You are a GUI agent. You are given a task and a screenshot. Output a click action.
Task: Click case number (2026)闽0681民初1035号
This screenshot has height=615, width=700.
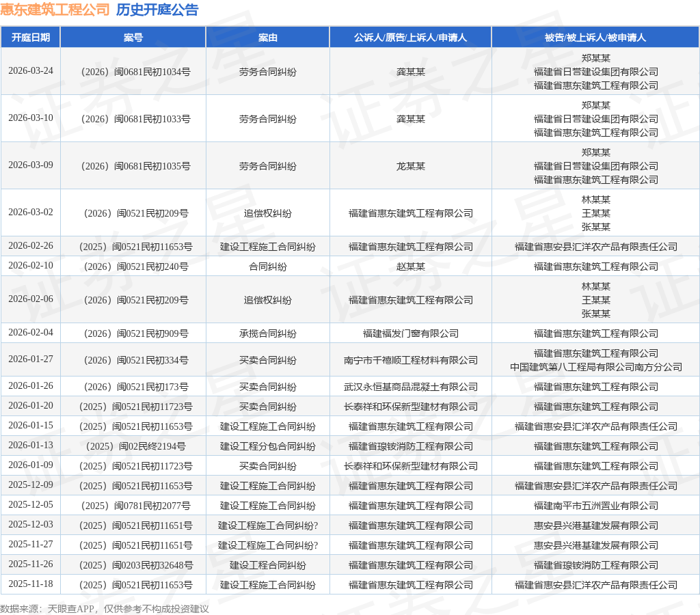coord(135,167)
